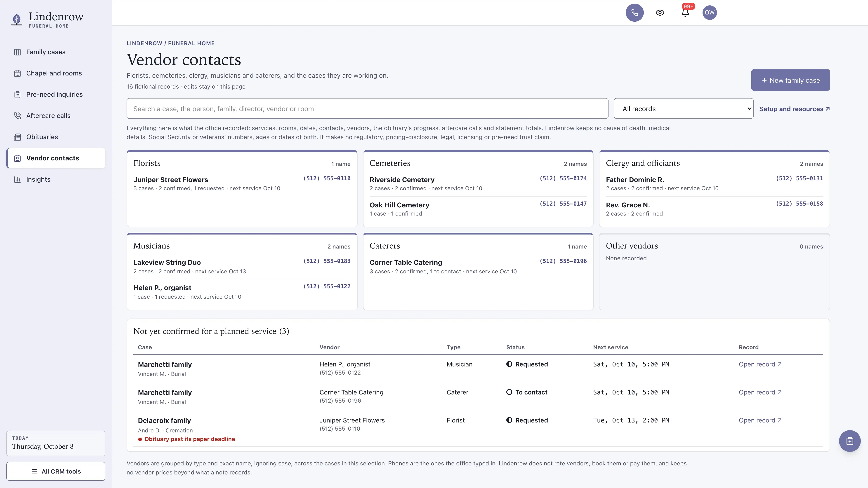Image resolution: width=868 pixels, height=488 pixels.
Task: Click the floating clipboard button
Action: click(849, 441)
